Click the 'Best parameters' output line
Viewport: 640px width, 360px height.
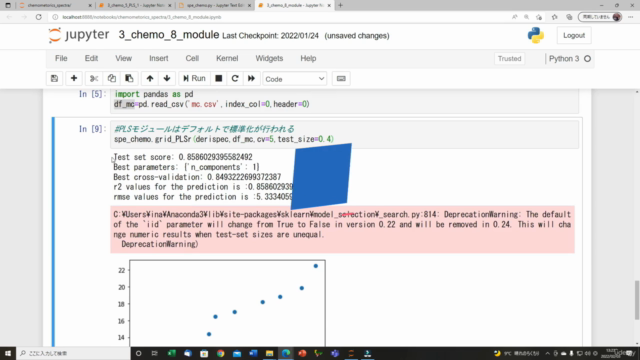click(x=186, y=167)
